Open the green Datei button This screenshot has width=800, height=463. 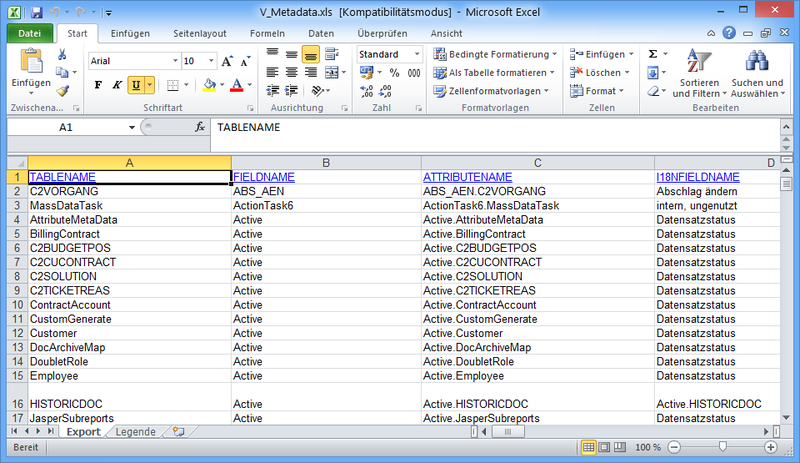(x=30, y=33)
